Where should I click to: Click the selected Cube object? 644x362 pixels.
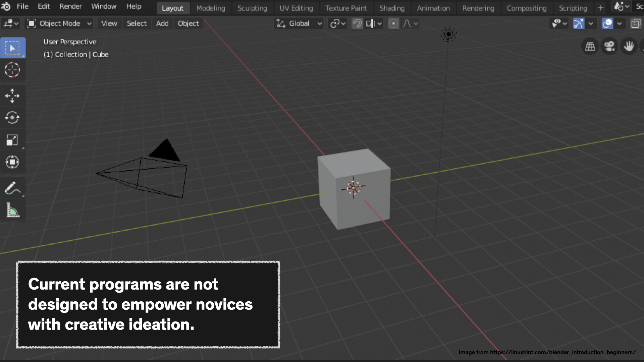(354, 188)
